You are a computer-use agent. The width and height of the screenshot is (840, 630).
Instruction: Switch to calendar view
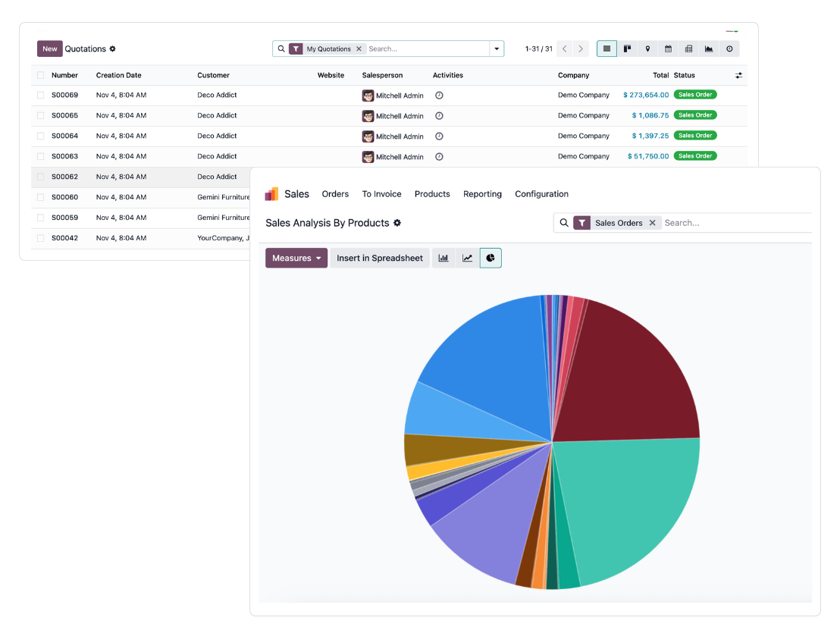[x=668, y=49]
